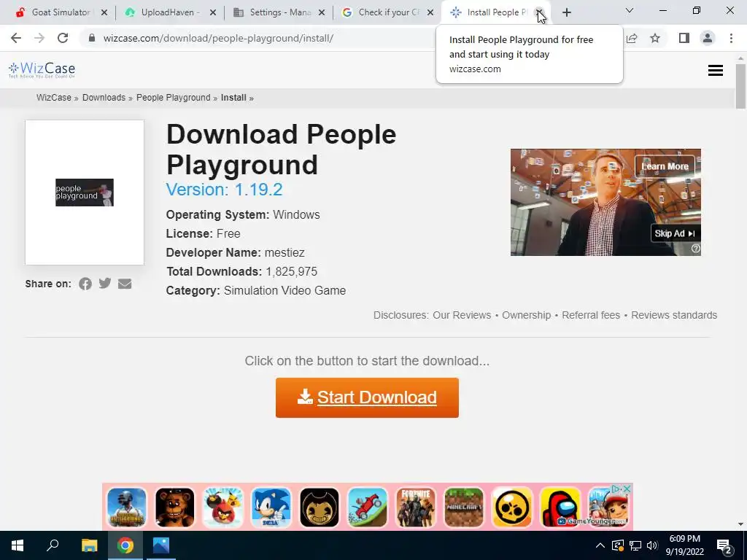Viewport: 747px width, 560px height.
Task: Open the Fortnite game icon
Action: [x=415, y=507]
